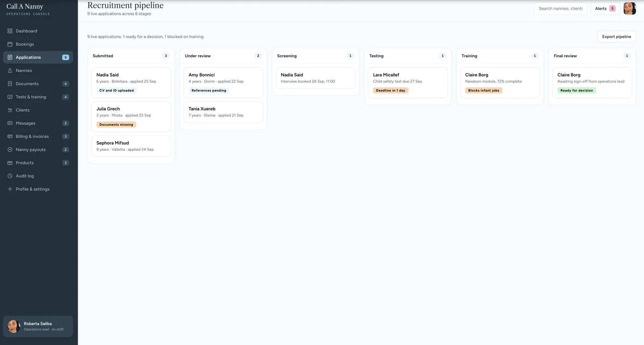Select Nannies in the sidebar menu
The image size is (644, 345).
pos(38,71)
